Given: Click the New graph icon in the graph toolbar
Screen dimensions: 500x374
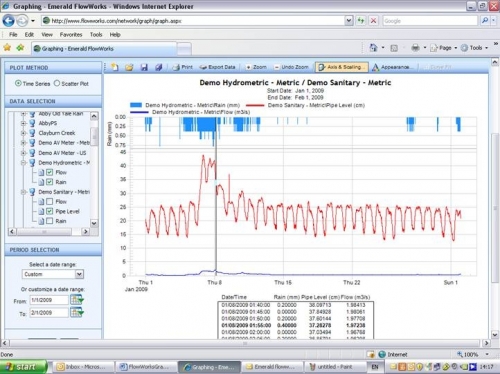Looking at the screenshot, I should click(115, 67).
